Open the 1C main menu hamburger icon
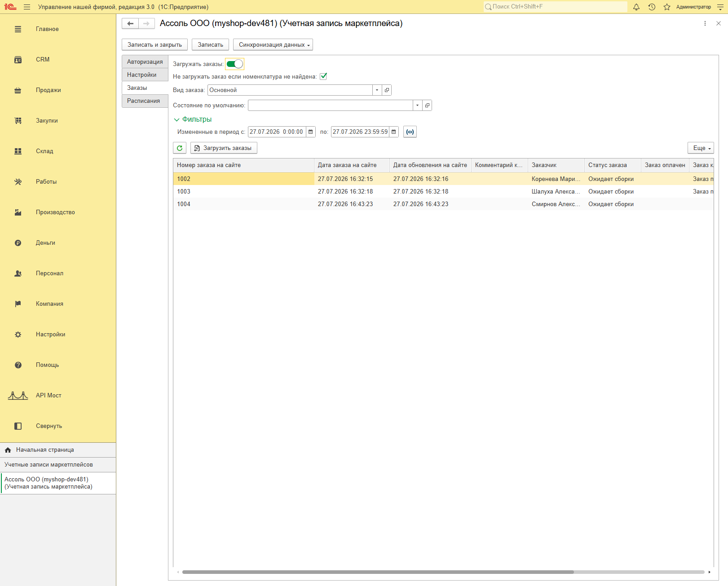728x586 pixels. pos(27,7)
